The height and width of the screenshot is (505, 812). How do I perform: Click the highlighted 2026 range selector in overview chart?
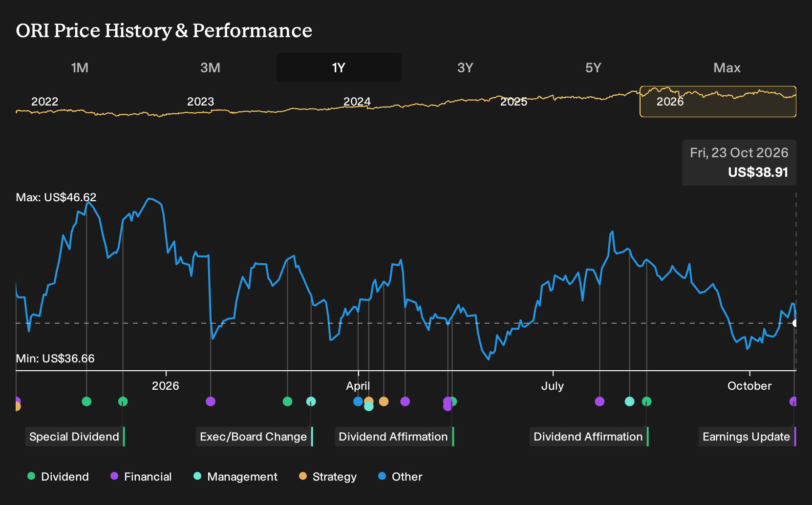point(718,102)
